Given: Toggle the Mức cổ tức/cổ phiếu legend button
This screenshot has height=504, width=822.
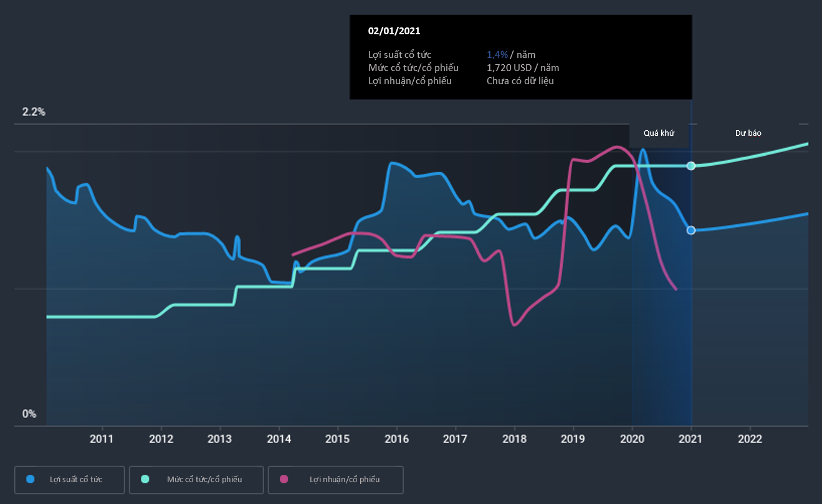Looking at the screenshot, I should click(x=196, y=480).
